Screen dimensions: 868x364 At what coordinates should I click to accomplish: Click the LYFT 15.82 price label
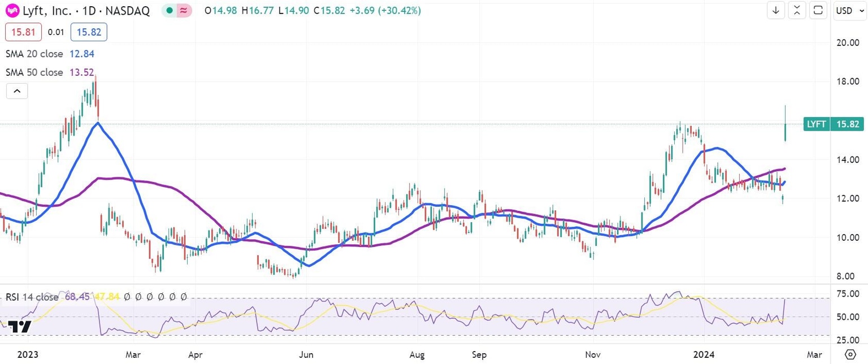[833, 124]
